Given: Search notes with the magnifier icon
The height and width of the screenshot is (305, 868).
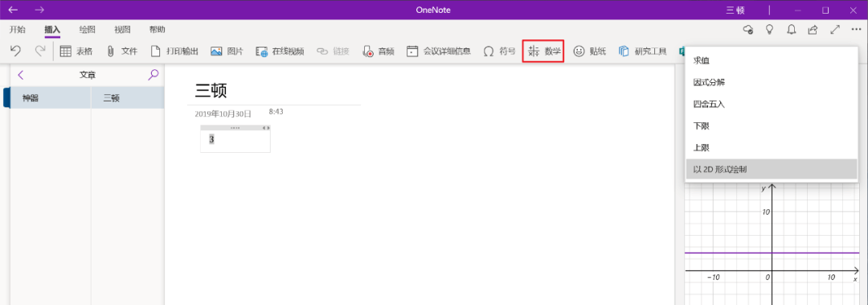Looking at the screenshot, I should click(x=154, y=75).
